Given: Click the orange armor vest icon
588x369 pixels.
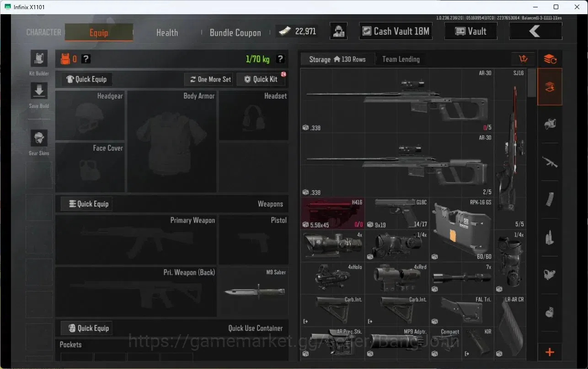Looking at the screenshot, I should (65, 59).
